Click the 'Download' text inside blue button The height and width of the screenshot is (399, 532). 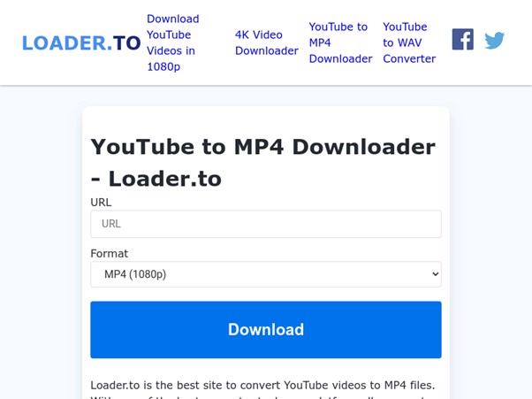[x=266, y=329]
